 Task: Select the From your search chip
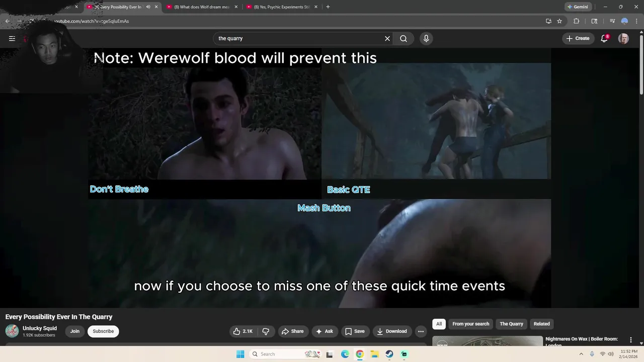pos(470,324)
